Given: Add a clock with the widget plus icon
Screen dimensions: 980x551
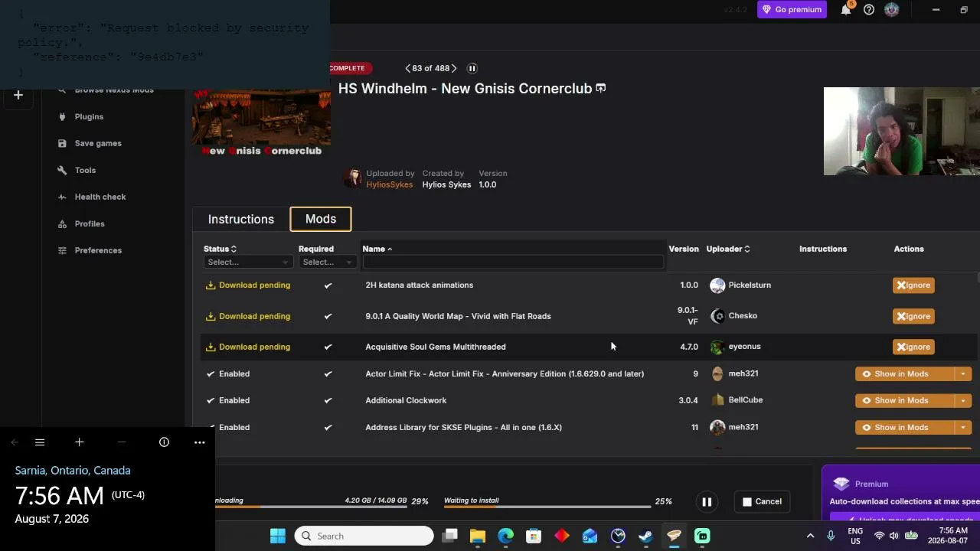Looking at the screenshot, I should point(79,442).
